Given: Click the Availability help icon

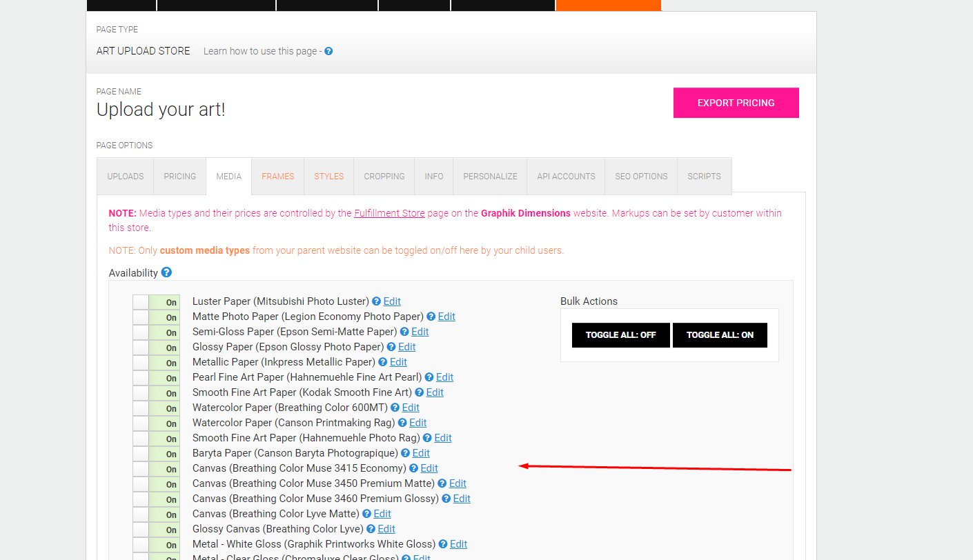Looking at the screenshot, I should coord(166,272).
